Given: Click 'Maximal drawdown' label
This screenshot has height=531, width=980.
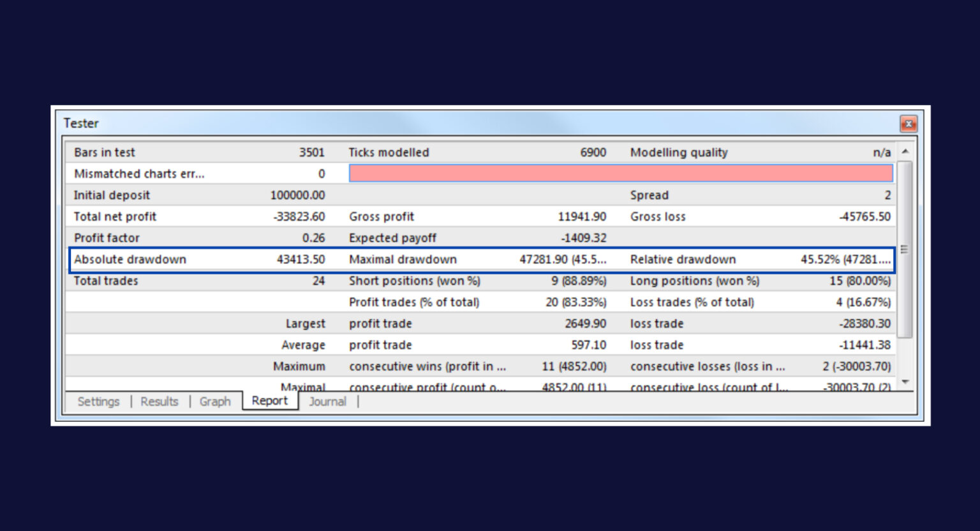Looking at the screenshot, I should click(403, 260).
